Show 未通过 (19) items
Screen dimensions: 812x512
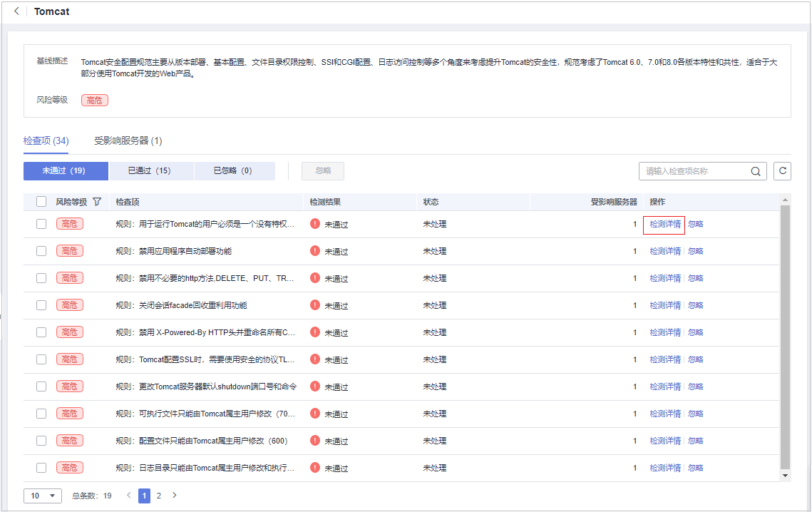coord(66,171)
